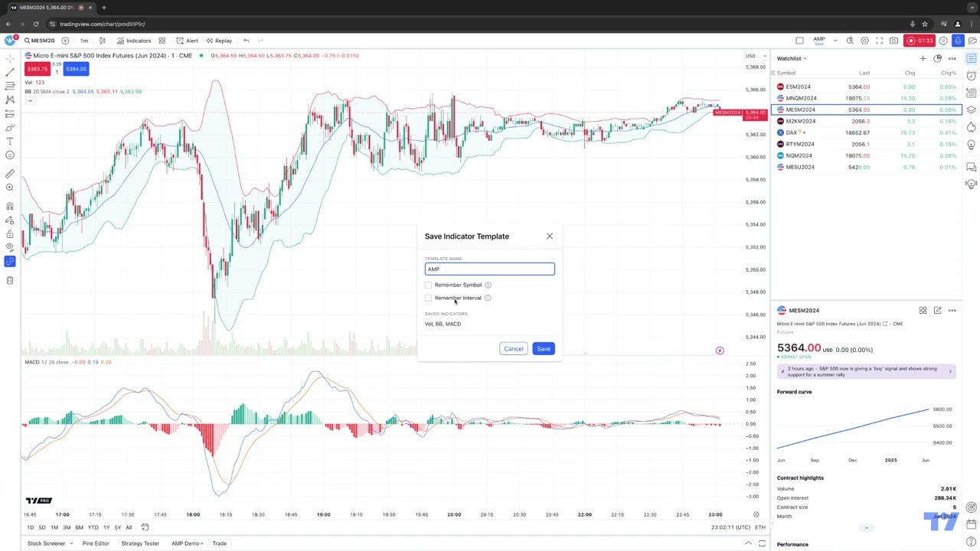Add symbol to watchlist plus icon
This screenshot has height=551, width=980.
coord(923,58)
